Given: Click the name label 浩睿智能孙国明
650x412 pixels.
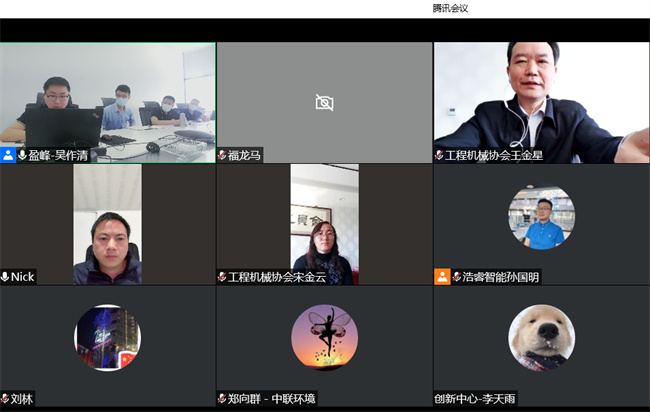Looking at the screenshot, I should coord(501,277).
